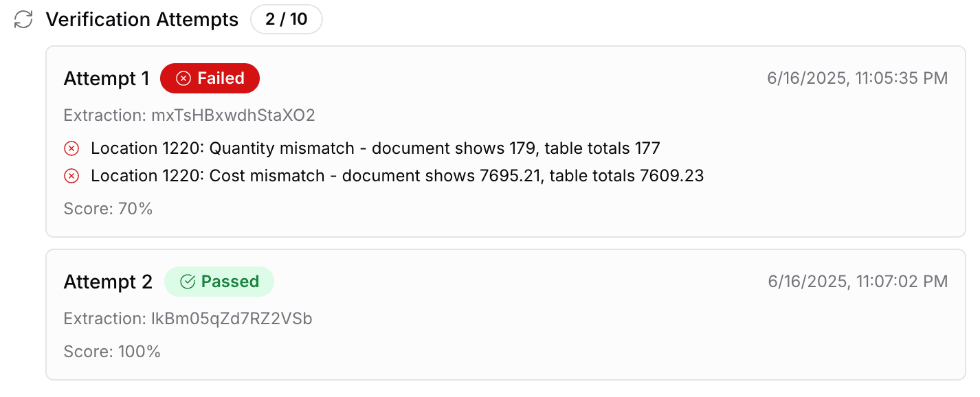Click error icon next to Quantity mismatch
The height and width of the screenshot is (397, 980).
coord(71,148)
